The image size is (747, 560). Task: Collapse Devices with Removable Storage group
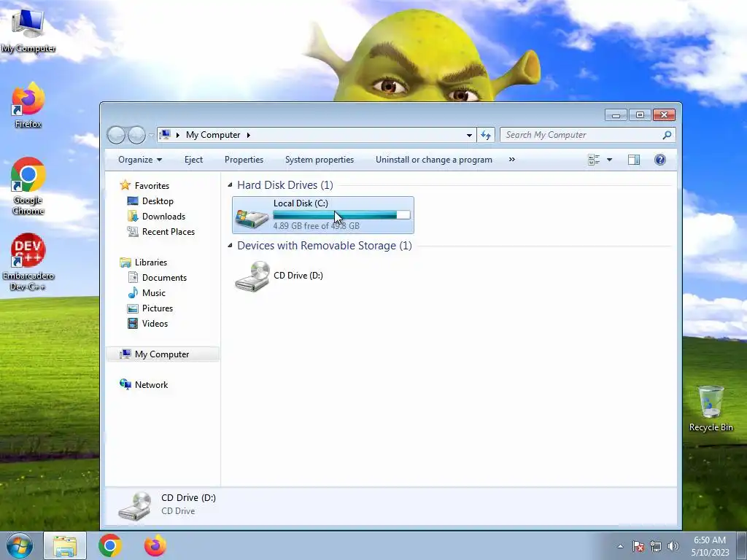pyautogui.click(x=230, y=245)
